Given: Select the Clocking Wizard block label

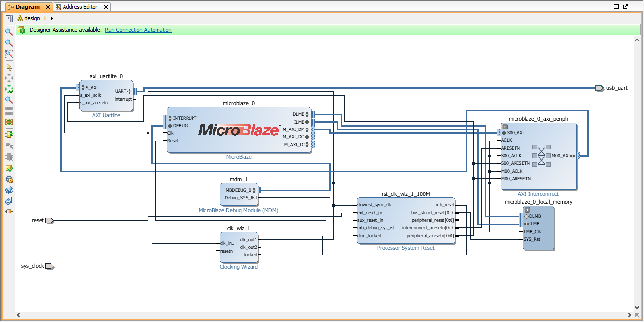Looking at the screenshot, I should pyautogui.click(x=239, y=267).
